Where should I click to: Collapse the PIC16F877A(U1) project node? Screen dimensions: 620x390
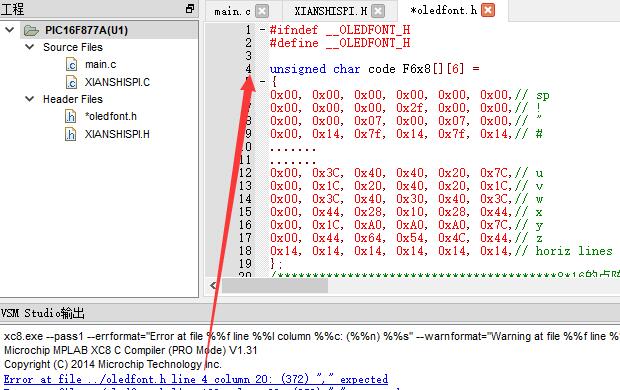click(x=9, y=30)
